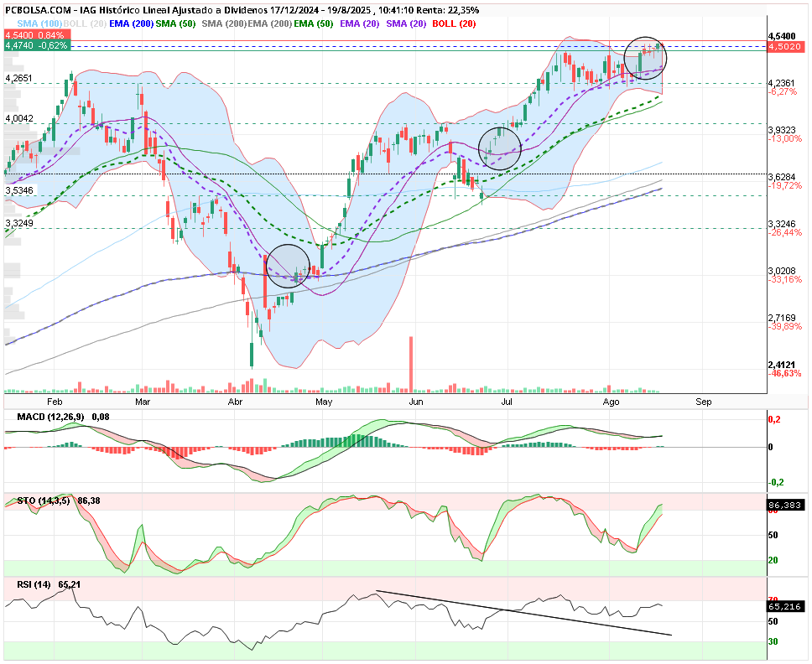Click the green SMA (50) legend label
Screen dimensions: 812x664
pos(175,23)
